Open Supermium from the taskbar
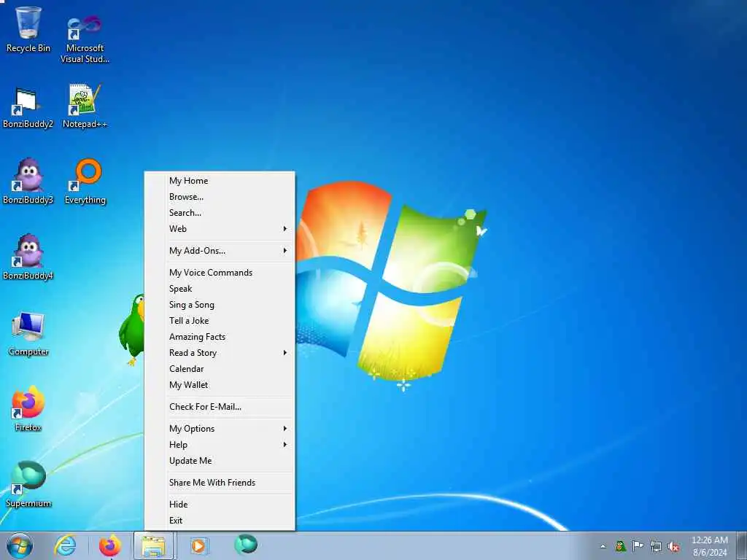This screenshot has height=560, width=747. 246,545
